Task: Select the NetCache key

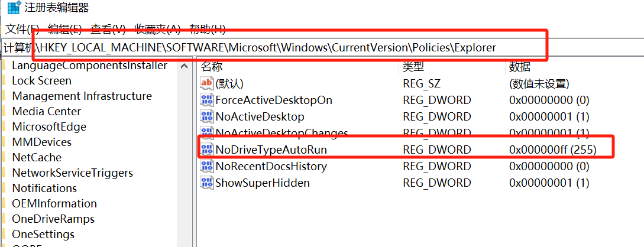Action: 37,158
